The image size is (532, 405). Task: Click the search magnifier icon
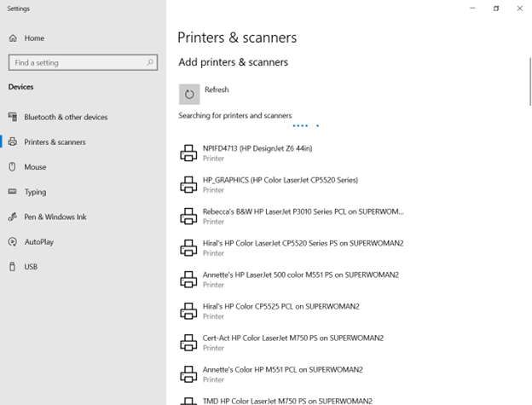click(x=150, y=62)
